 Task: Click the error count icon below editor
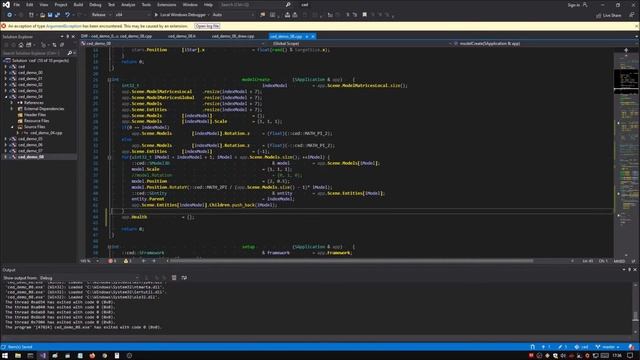111,261
